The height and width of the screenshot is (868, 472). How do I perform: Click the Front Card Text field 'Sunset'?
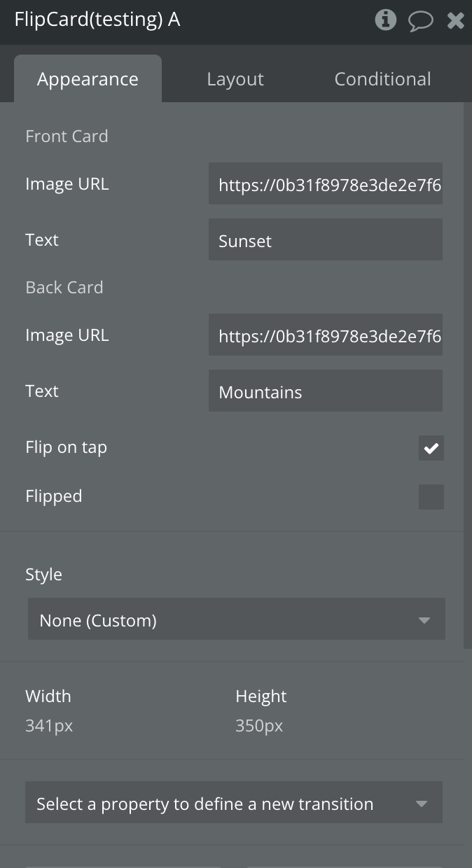coord(325,240)
